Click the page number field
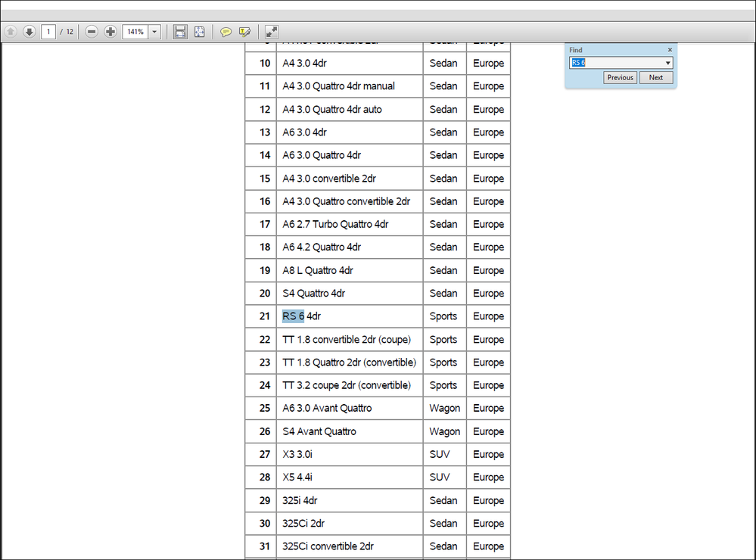Screen dimensions: 756x560 coord(48,32)
